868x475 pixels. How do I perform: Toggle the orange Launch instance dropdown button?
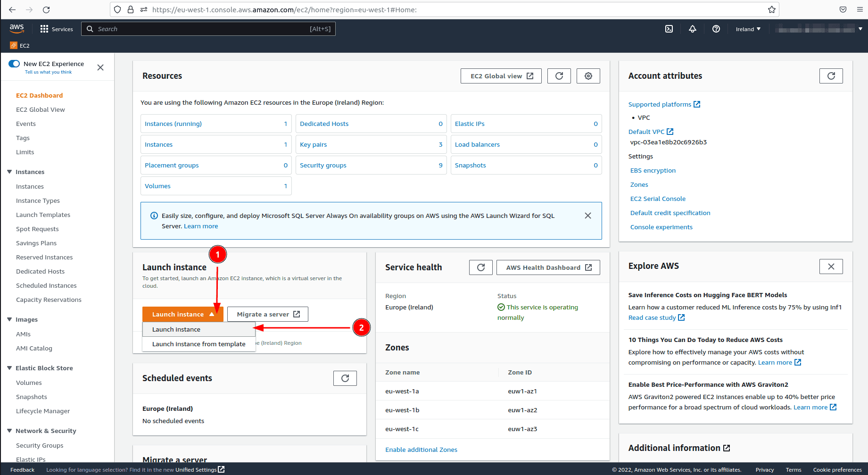(x=183, y=314)
